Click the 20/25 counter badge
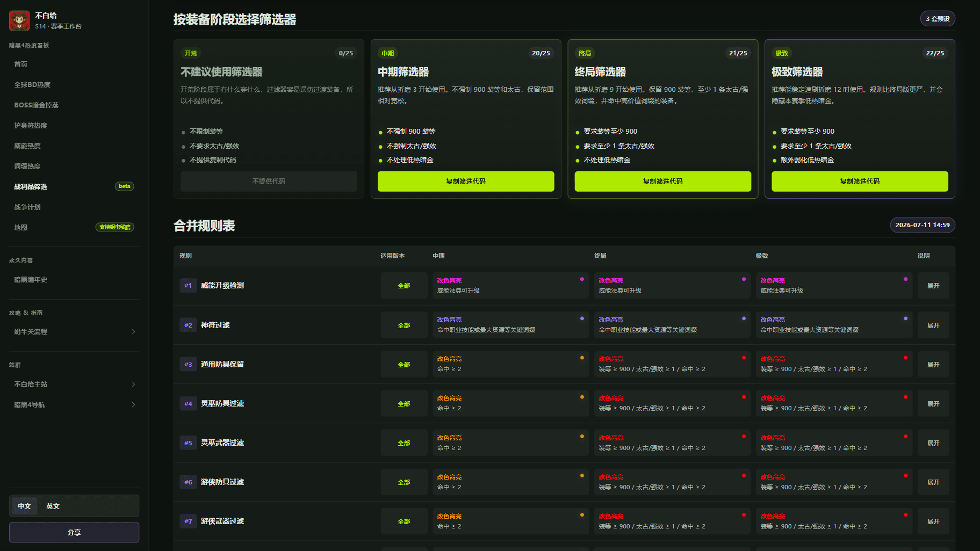 (541, 53)
